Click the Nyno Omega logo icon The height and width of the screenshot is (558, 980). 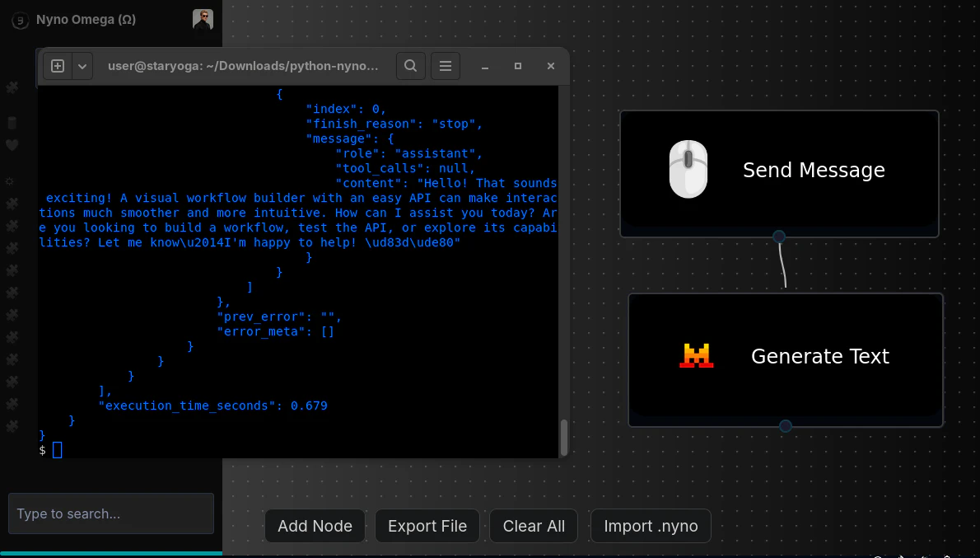coord(20,21)
